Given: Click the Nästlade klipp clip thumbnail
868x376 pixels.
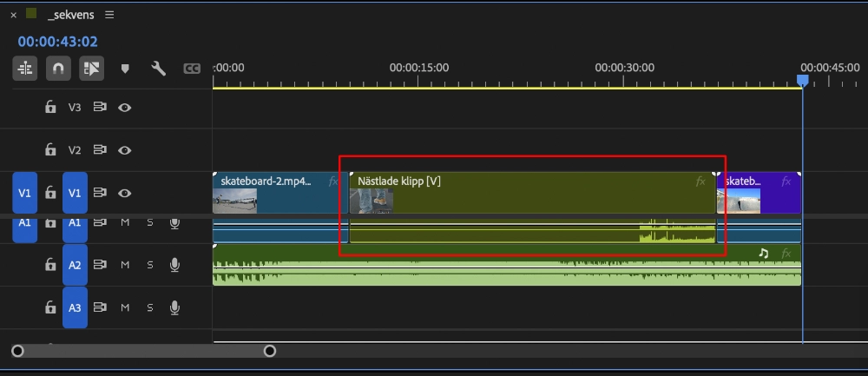Looking at the screenshot, I should tap(372, 201).
